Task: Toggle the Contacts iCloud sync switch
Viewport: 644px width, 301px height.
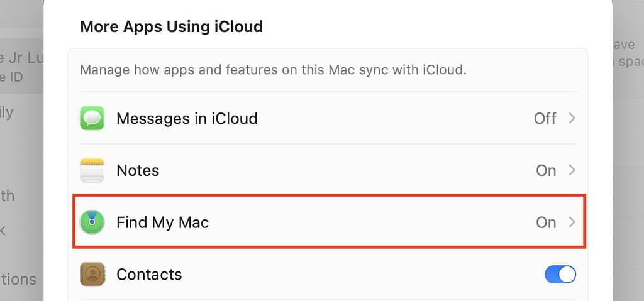Action: [560, 275]
